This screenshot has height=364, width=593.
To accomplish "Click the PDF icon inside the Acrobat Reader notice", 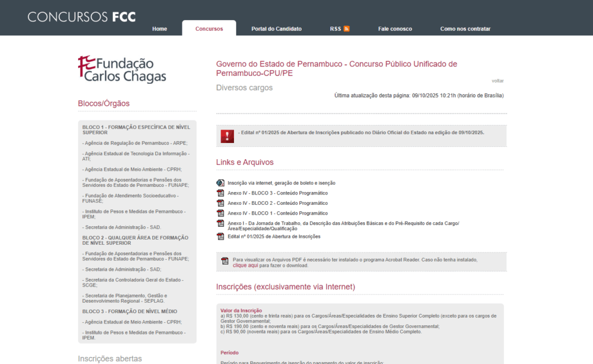I will pyautogui.click(x=225, y=261).
